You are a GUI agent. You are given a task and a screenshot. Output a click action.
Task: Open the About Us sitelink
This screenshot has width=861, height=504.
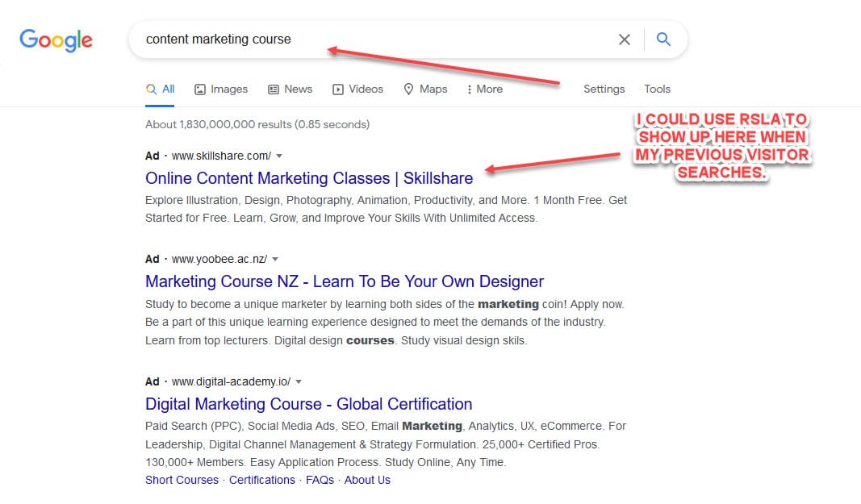[x=367, y=480]
